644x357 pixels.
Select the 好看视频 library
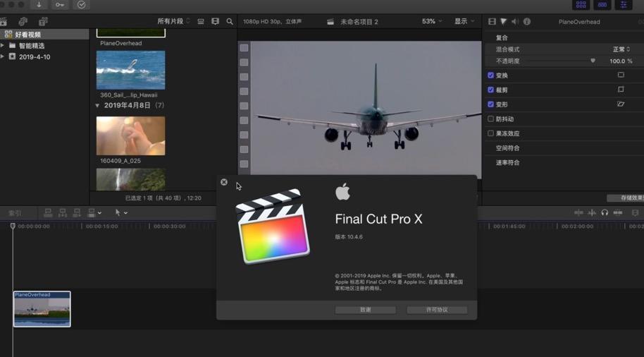point(44,34)
